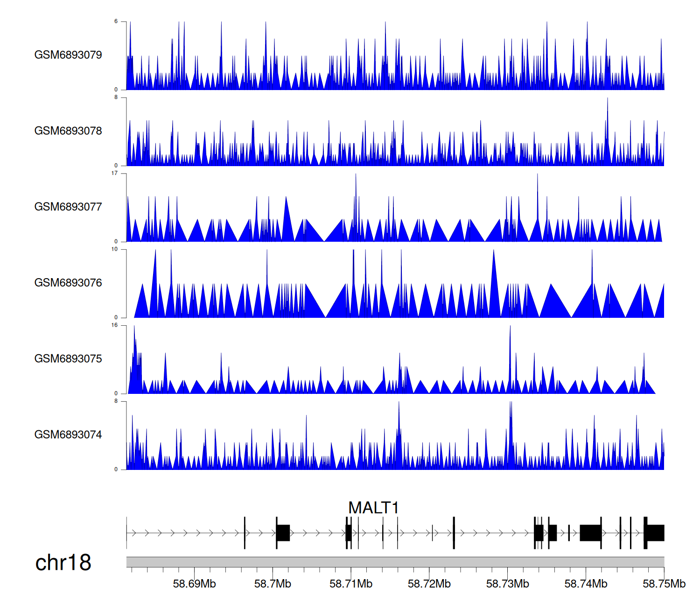700x616 pixels.
Task: Select the 58.7Mb coordinate label
Action: pos(273,584)
